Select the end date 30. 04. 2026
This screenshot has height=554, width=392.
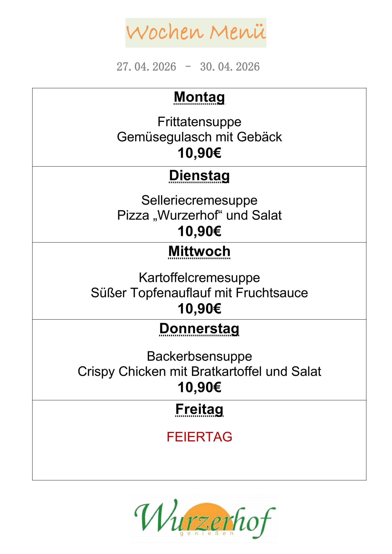[x=230, y=67]
